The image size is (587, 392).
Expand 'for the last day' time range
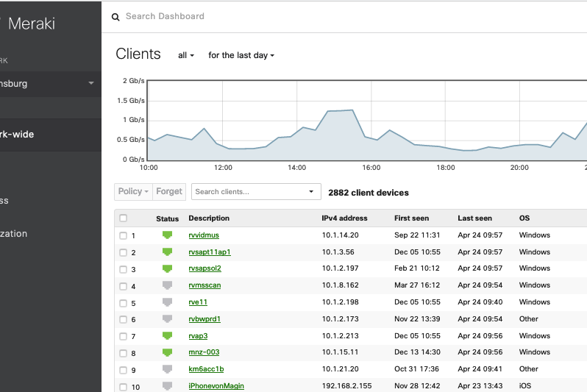pos(241,55)
